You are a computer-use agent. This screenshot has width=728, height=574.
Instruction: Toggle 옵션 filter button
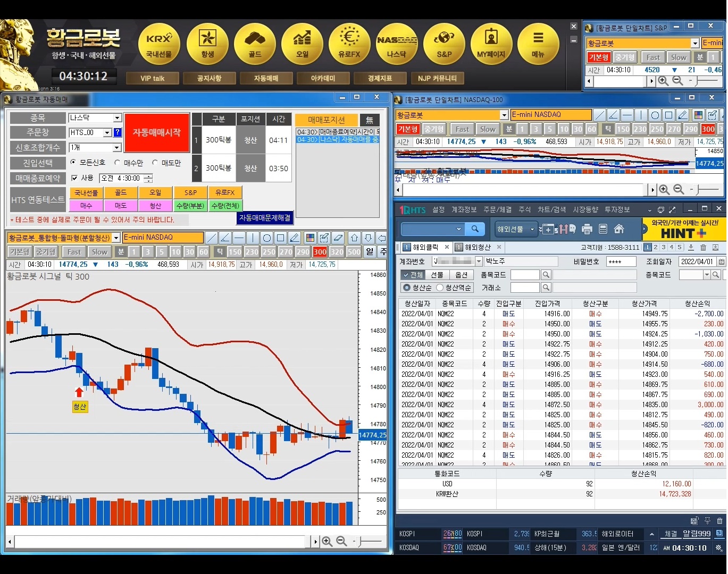pos(462,275)
